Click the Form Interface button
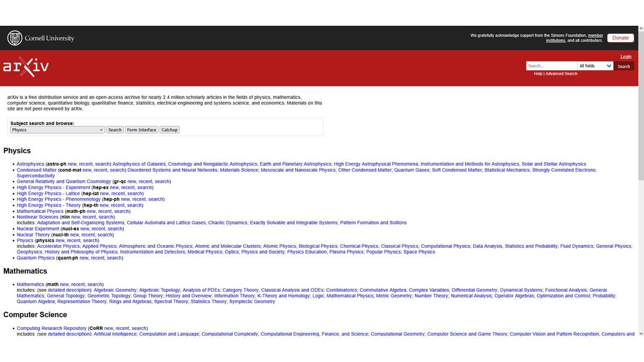This screenshot has height=362, width=644. 142,130
